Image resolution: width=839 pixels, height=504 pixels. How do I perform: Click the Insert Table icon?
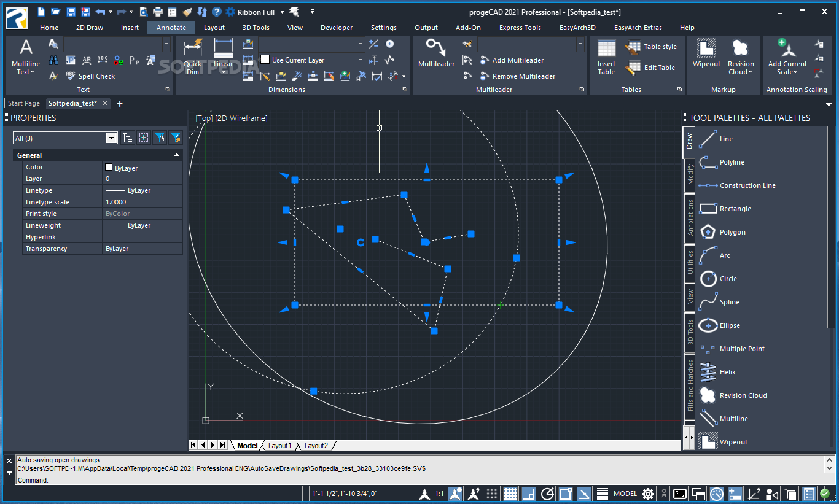(x=607, y=49)
